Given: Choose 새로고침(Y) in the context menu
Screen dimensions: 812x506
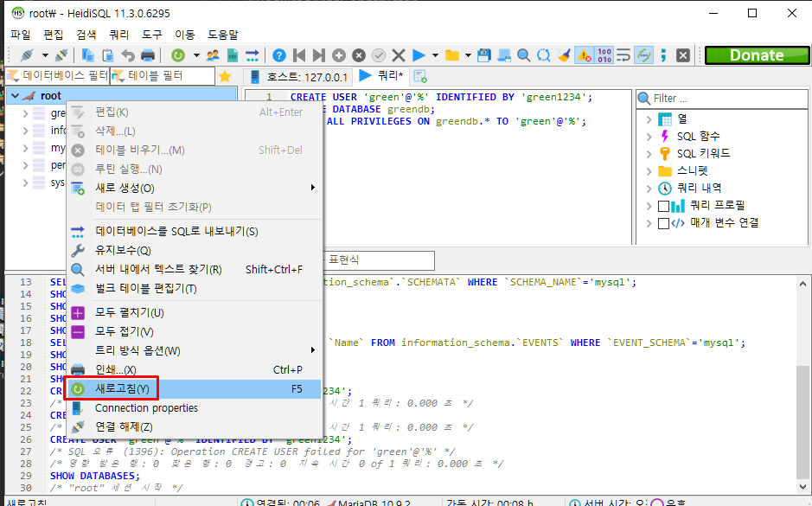Looking at the screenshot, I should 195,389.
